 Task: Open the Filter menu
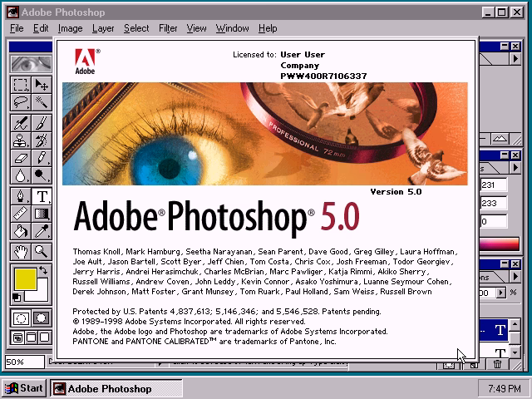(168, 28)
